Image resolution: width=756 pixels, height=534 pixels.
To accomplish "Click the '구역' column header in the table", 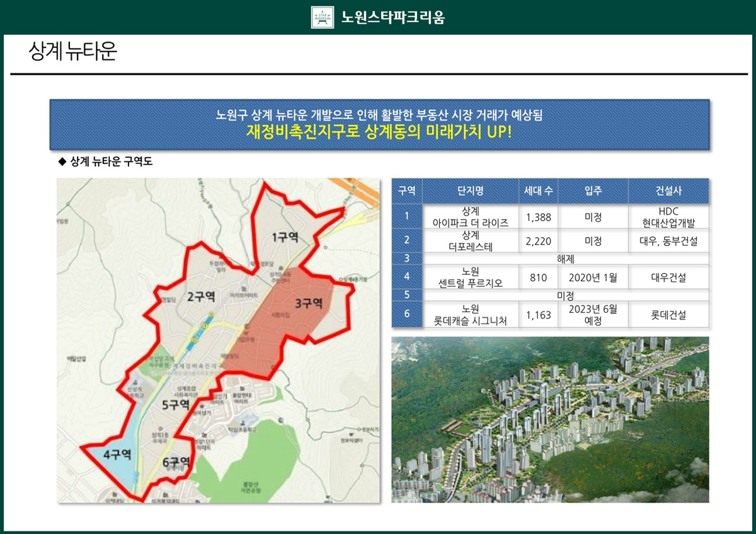I will [x=407, y=191].
